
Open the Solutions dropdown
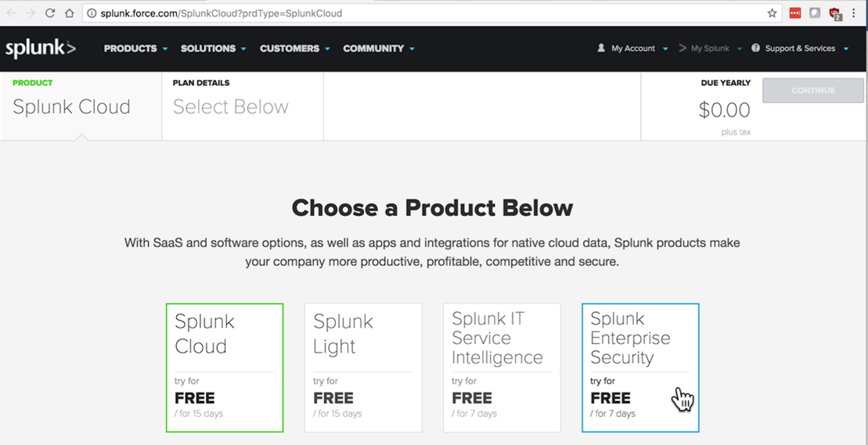213,48
